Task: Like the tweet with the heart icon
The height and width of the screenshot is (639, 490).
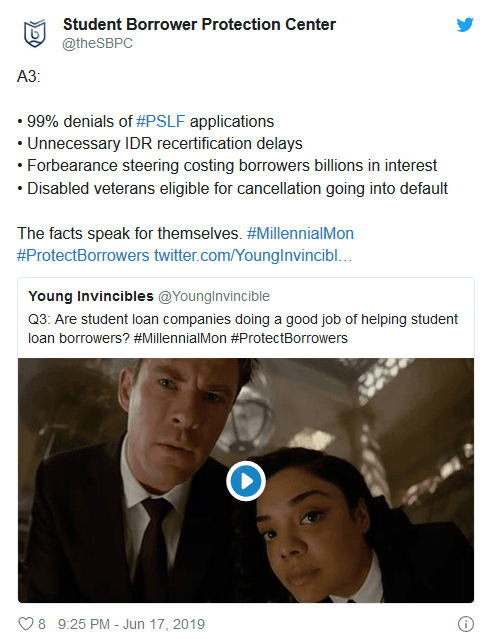Action: click(26, 624)
